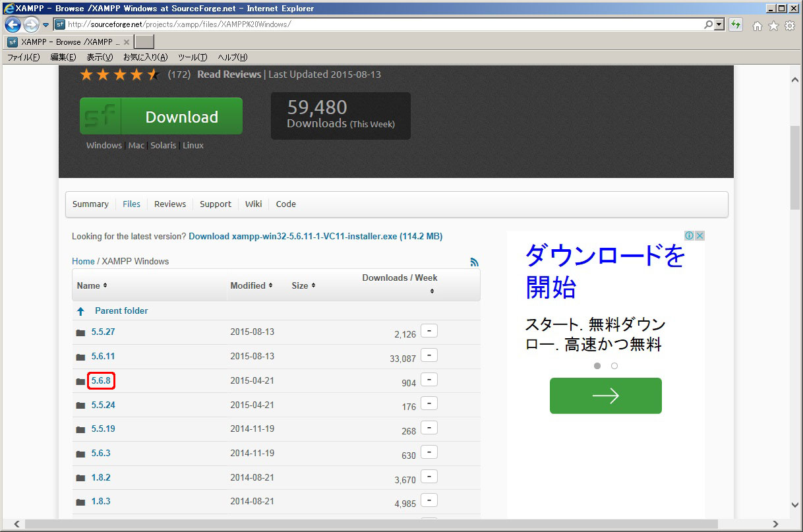Open the browser Tools gear icon
This screenshot has width=803, height=532.
point(790,26)
